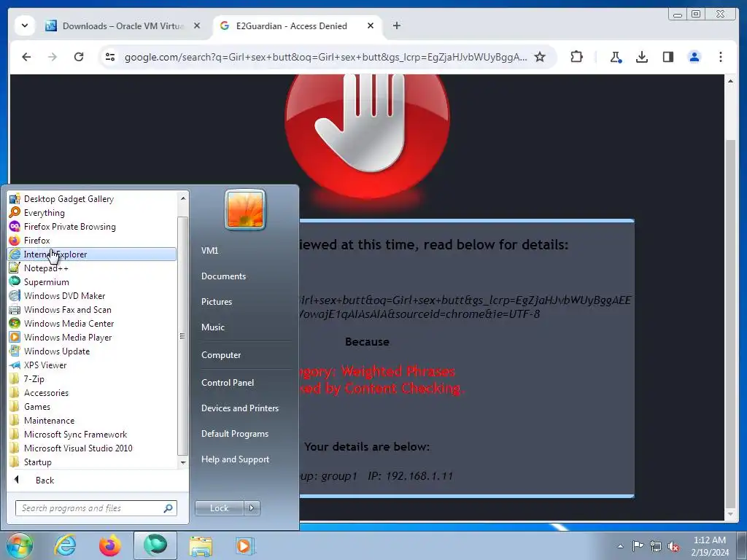The height and width of the screenshot is (560, 747).
Task: View site information icon in address bar
Action: click(110, 57)
